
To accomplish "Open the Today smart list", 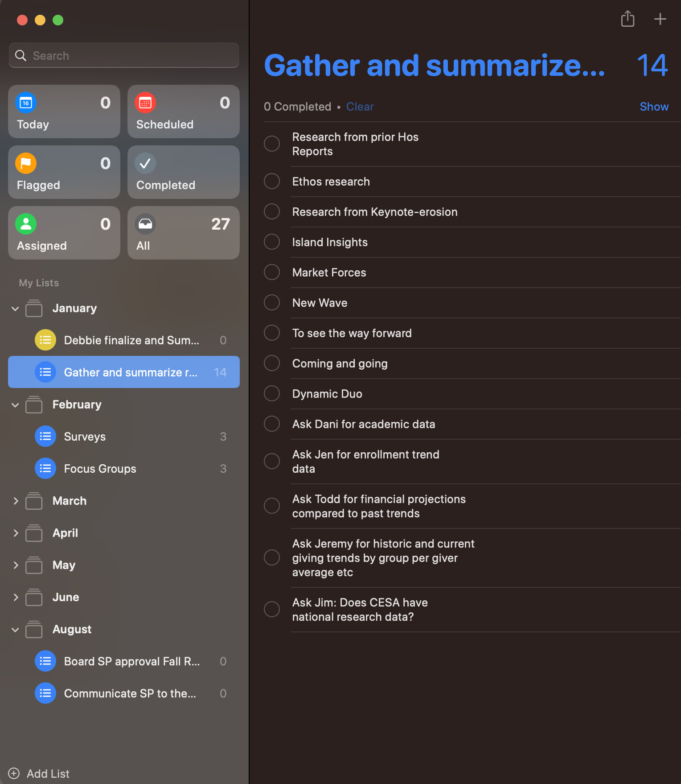I will pos(64,111).
